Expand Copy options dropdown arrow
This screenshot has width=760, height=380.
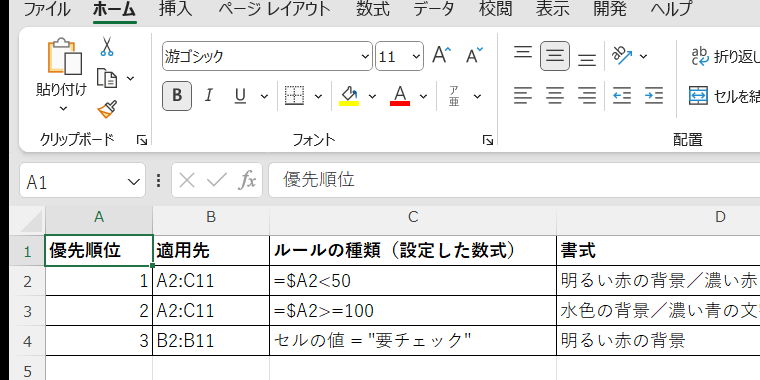tap(130, 78)
